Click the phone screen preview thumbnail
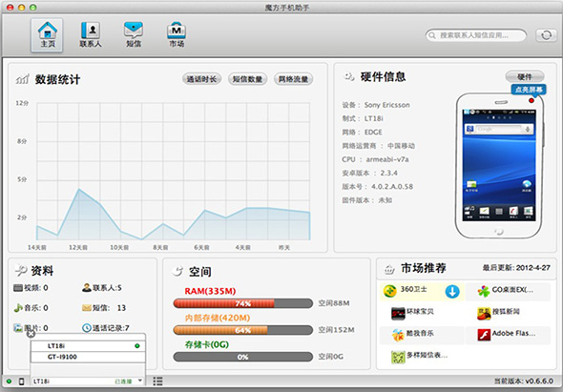Screen dimensions: 563x392 click(499, 165)
